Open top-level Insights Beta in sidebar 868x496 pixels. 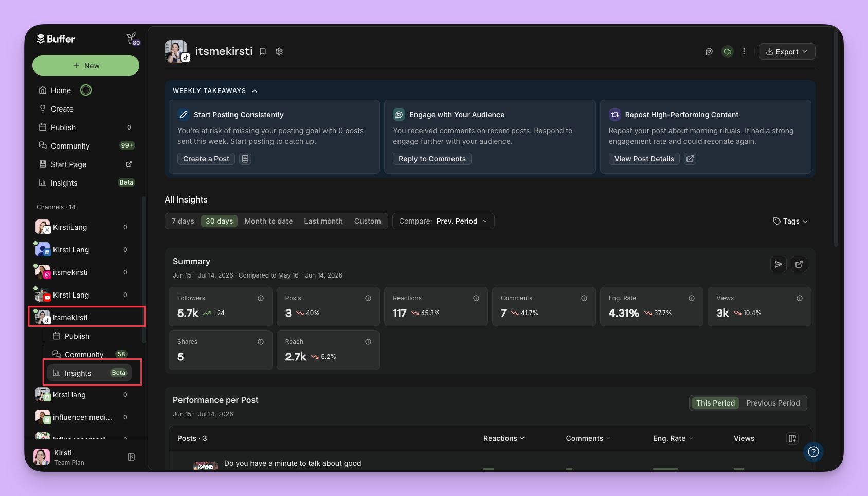[86, 183]
